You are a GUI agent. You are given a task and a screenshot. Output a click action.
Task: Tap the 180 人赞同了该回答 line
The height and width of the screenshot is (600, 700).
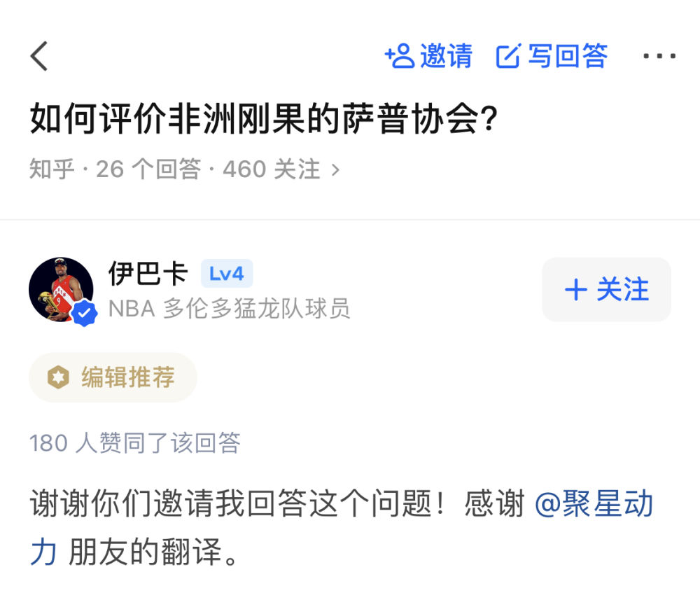point(135,443)
